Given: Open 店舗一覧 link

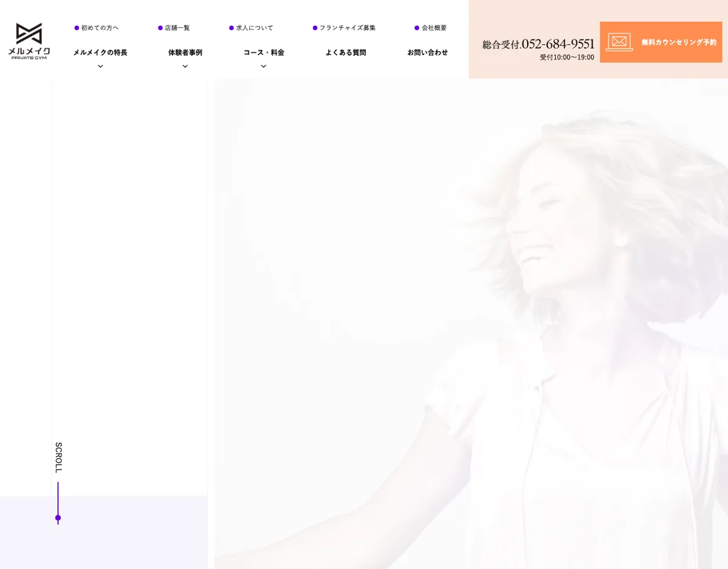Looking at the screenshot, I should pos(177,28).
